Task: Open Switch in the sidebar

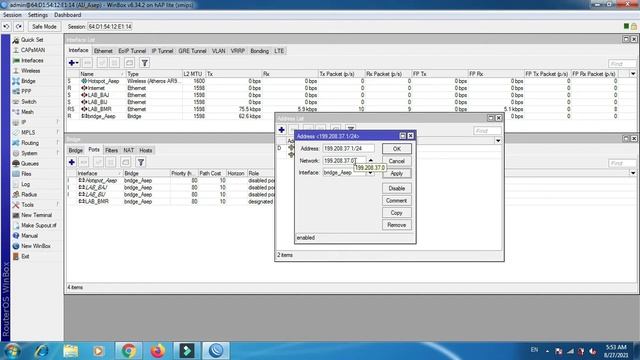Action: click(29, 102)
